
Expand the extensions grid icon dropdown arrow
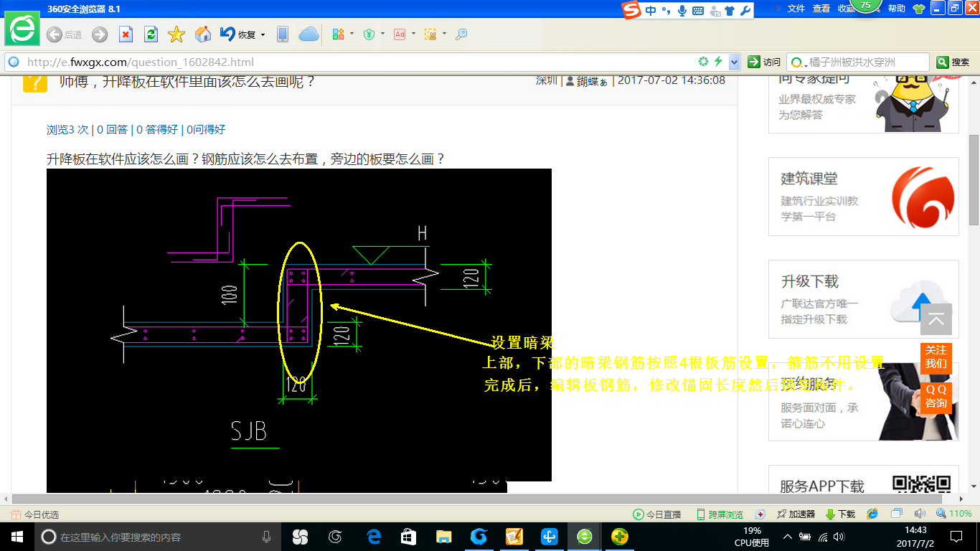[x=352, y=34]
